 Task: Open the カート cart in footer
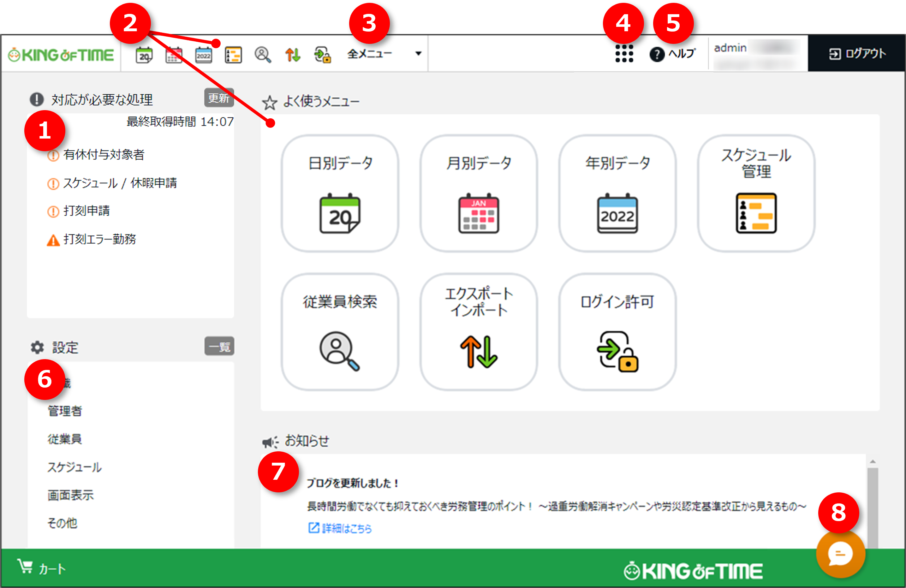42,568
